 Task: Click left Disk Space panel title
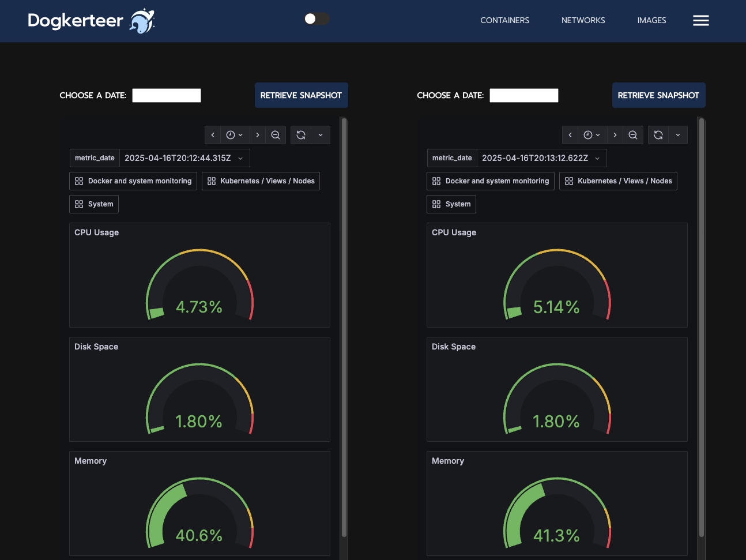tap(96, 347)
